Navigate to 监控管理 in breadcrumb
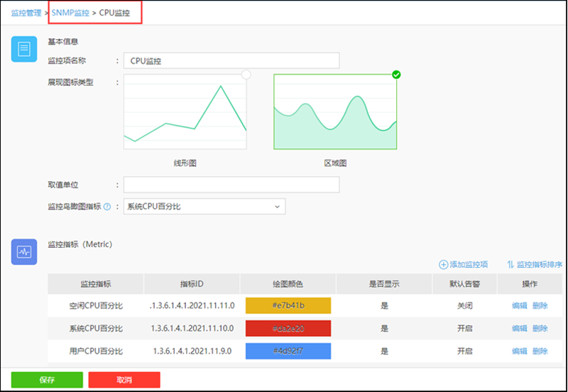 pyautogui.click(x=26, y=13)
